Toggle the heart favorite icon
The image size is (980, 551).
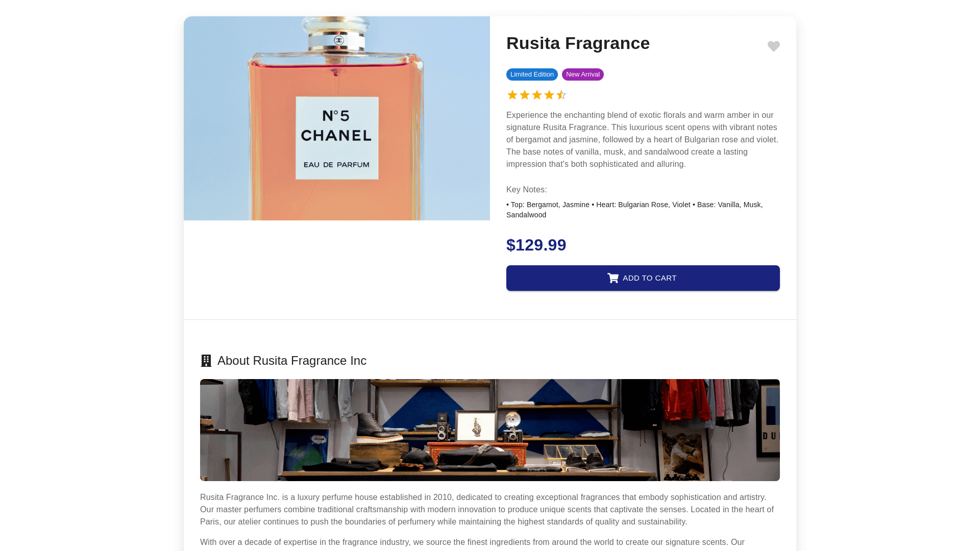(773, 46)
